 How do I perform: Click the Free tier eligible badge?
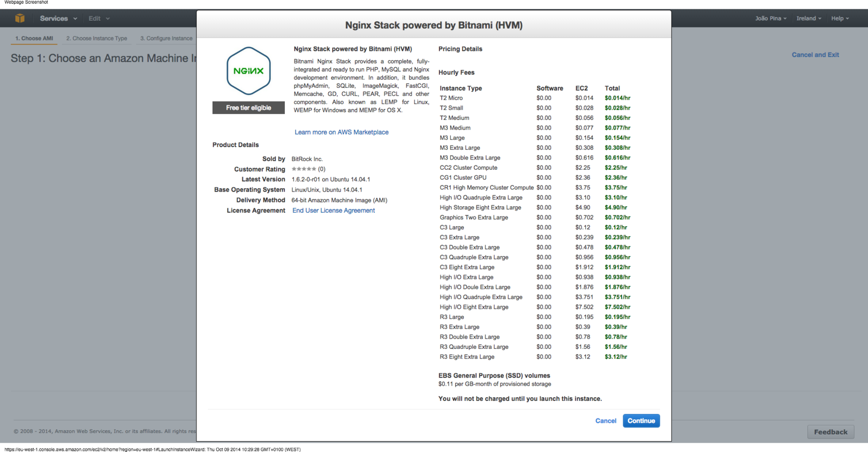pyautogui.click(x=248, y=108)
